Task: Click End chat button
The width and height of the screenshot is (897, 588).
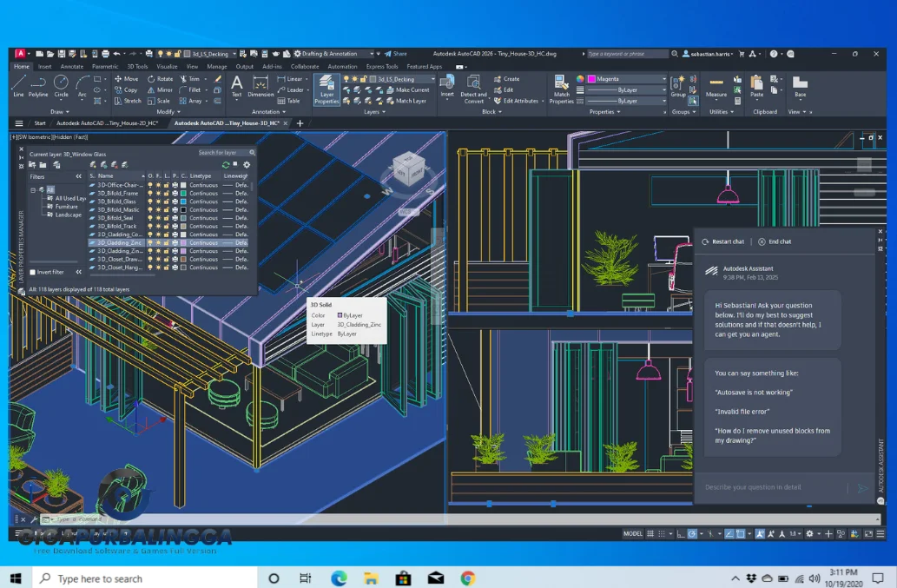Action: tap(775, 242)
